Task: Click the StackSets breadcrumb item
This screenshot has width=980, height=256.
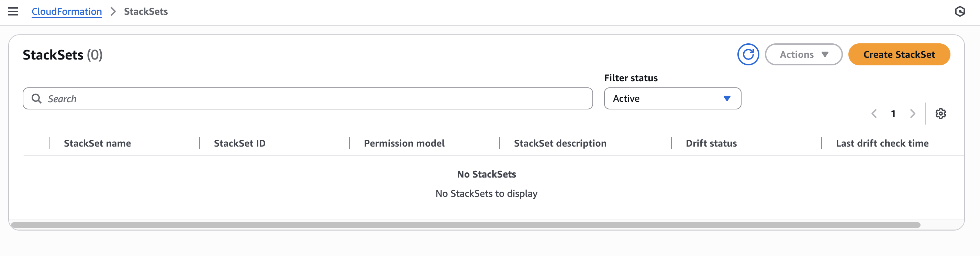Action: pyautogui.click(x=146, y=11)
